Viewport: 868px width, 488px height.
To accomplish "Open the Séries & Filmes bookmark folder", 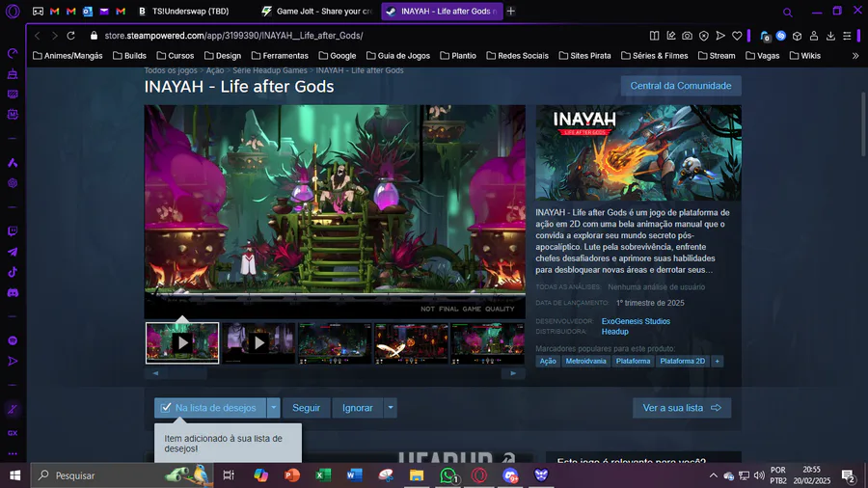I will pyautogui.click(x=654, y=56).
